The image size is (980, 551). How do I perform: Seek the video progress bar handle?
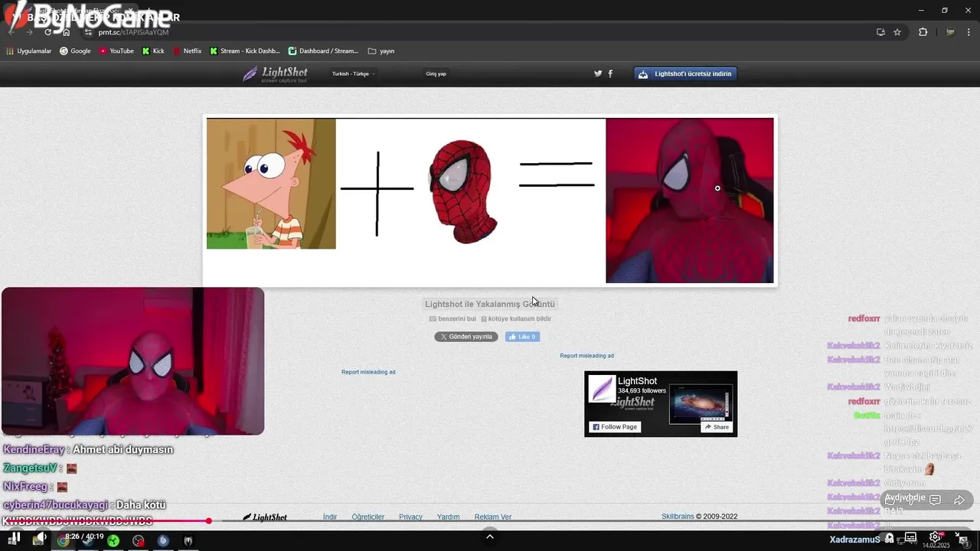[x=208, y=521]
